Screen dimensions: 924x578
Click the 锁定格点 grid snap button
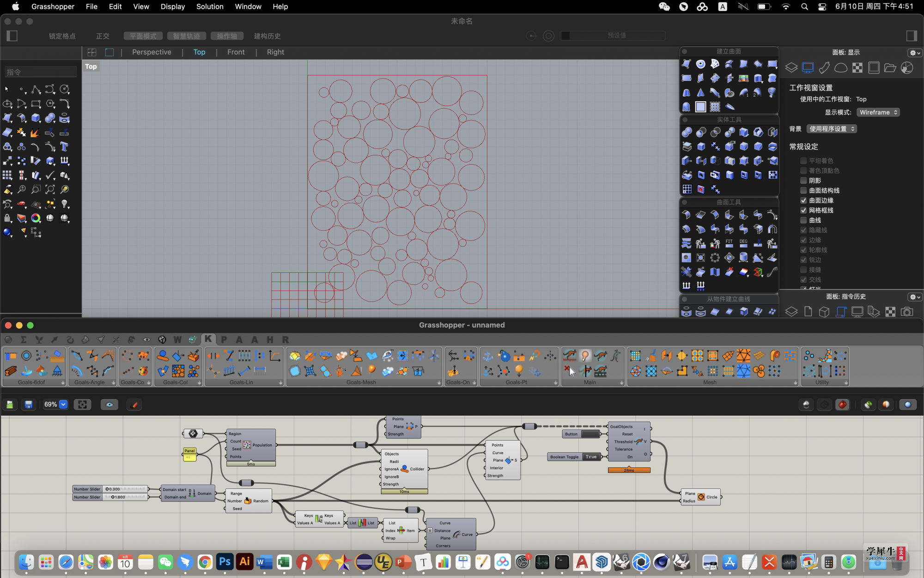point(62,36)
